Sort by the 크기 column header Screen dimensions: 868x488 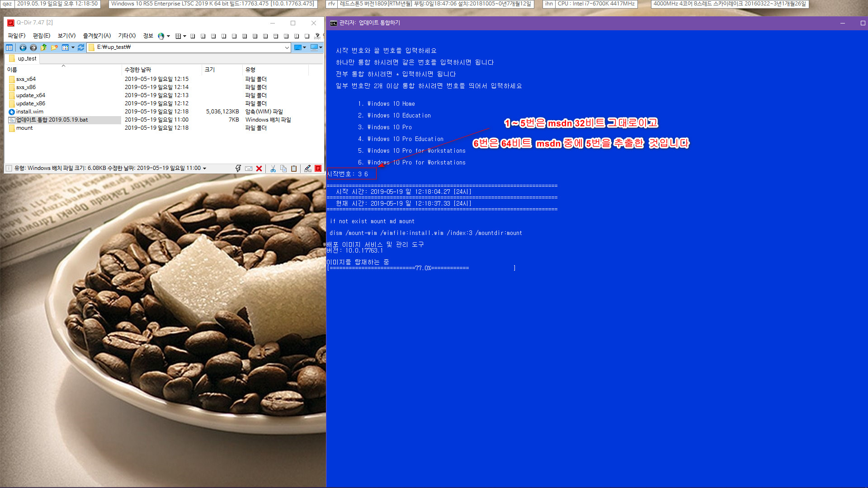tap(222, 70)
